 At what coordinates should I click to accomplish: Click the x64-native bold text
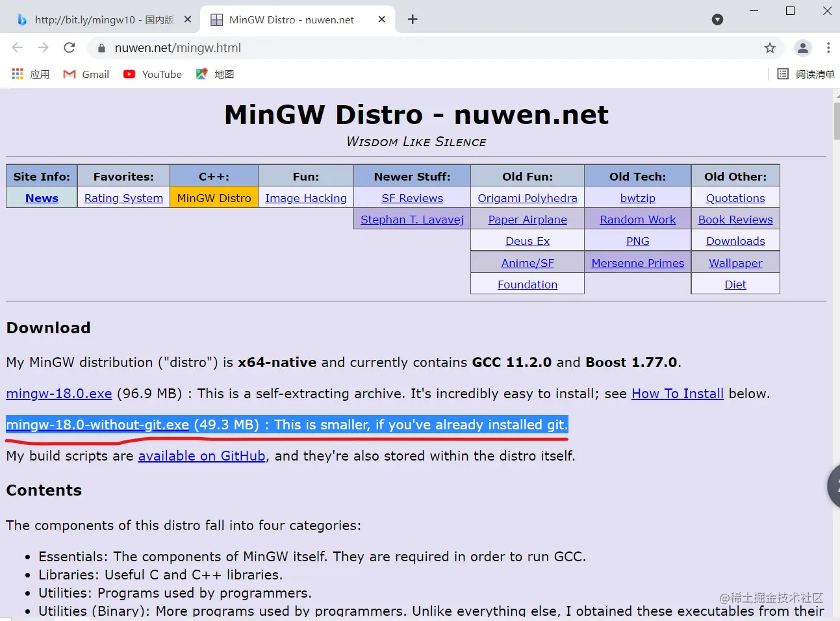[277, 362]
